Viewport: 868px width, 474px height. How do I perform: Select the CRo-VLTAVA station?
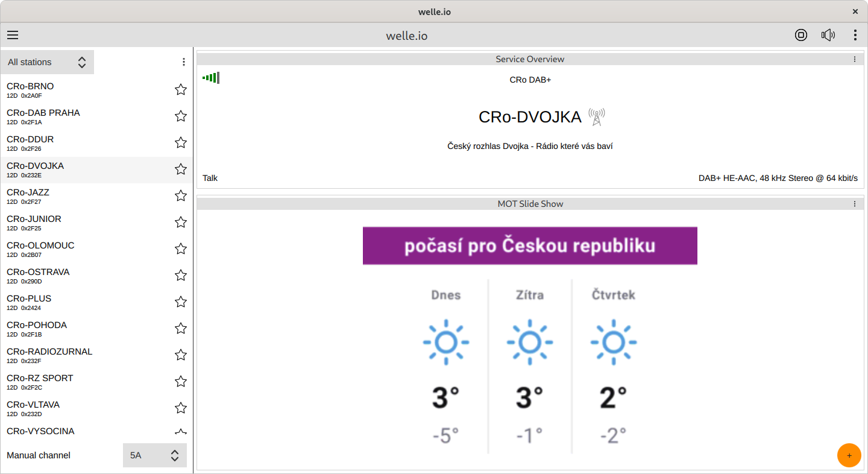coord(96,409)
